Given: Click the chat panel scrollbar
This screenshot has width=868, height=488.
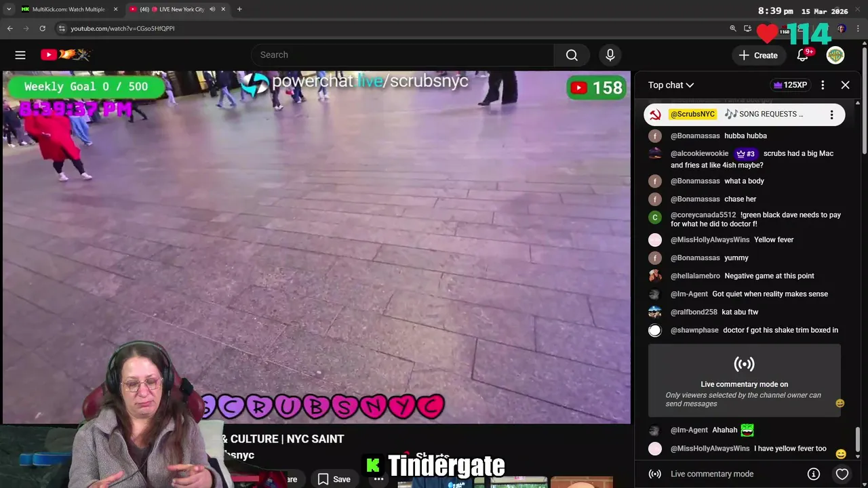Looking at the screenshot, I should (x=857, y=439).
